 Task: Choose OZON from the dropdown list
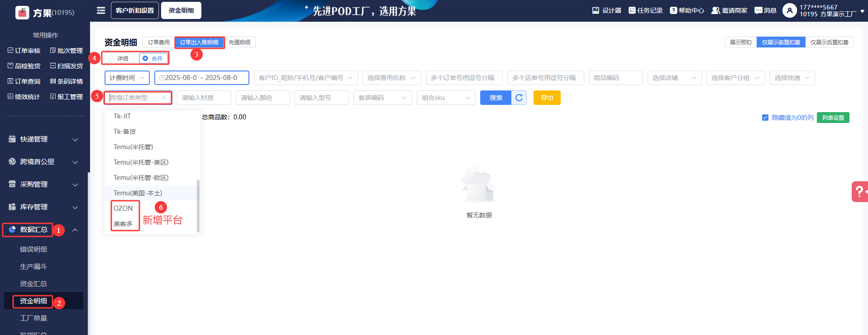click(123, 208)
